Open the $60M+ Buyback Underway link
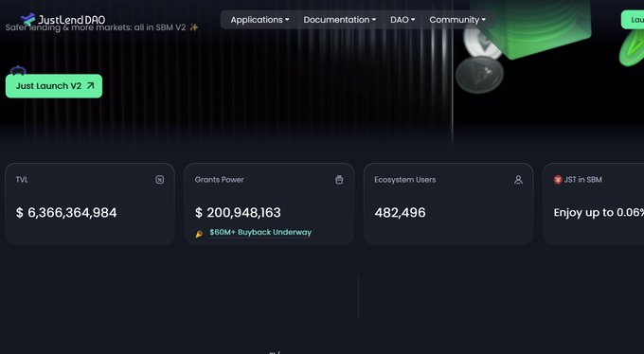The width and height of the screenshot is (644, 354). point(260,232)
